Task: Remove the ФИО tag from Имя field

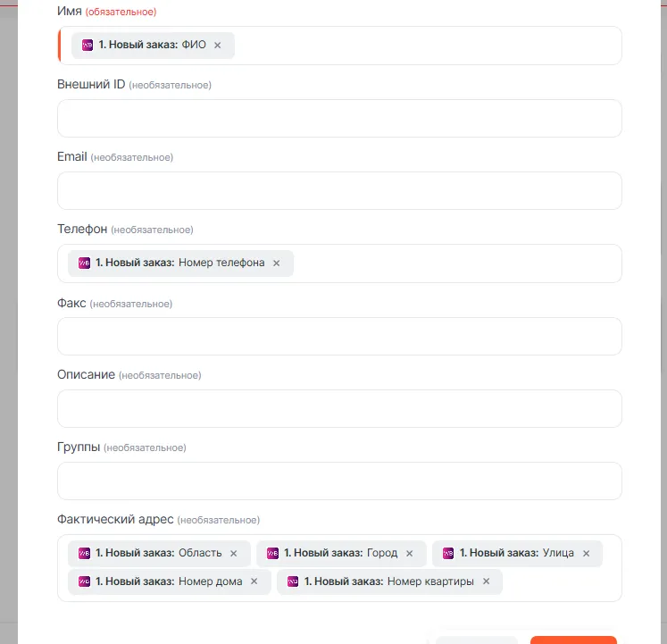Action: [217, 46]
